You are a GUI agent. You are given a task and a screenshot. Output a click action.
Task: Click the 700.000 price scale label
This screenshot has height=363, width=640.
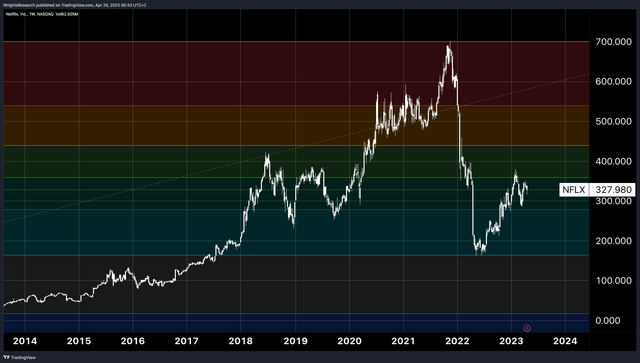(x=613, y=42)
